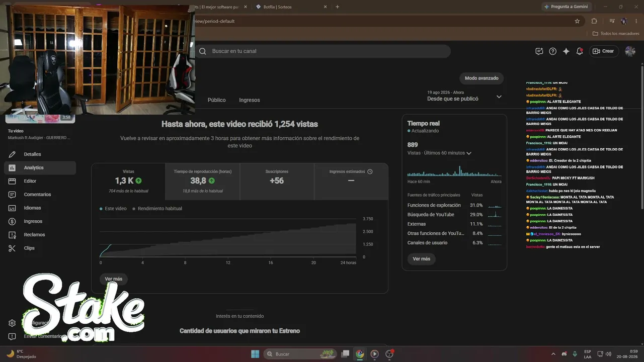Open the OBS icon on the taskbar
This screenshot has height=362, width=644.
tap(389, 354)
